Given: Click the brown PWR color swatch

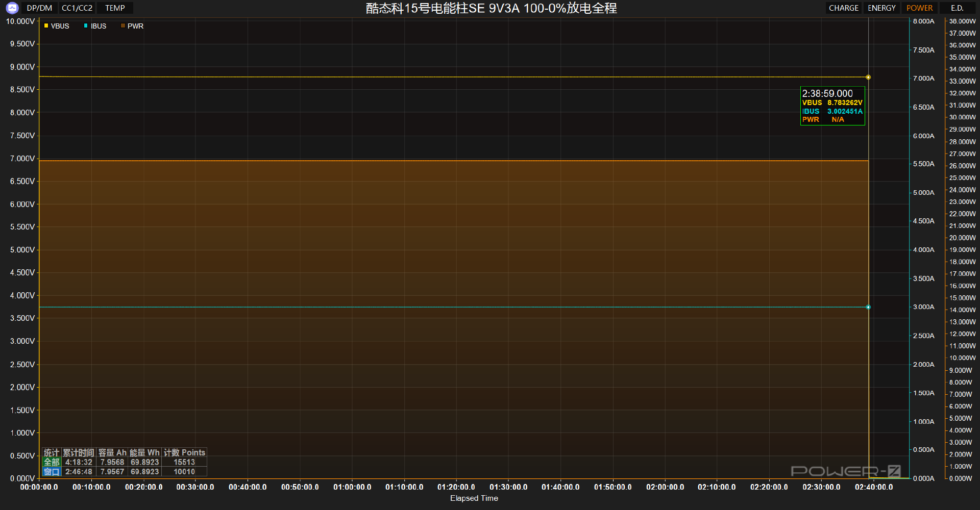Looking at the screenshot, I should [x=122, y=25].
